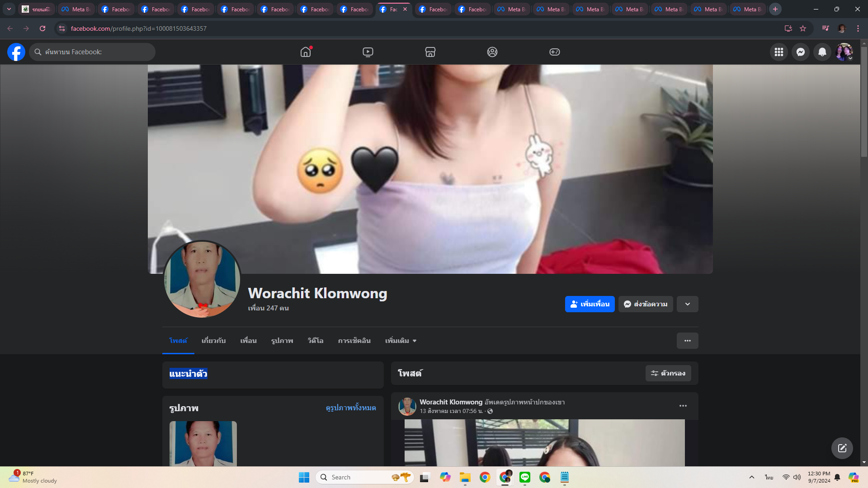Screen dimensions: 868x488
Task: Switch to the รูปภาพ tab
Action: tap(282, 341)
